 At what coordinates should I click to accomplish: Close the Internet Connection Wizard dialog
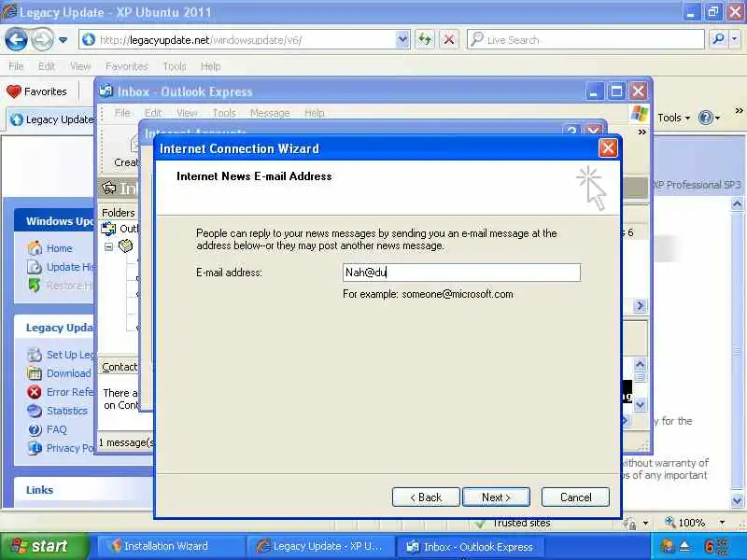(608, 148)
